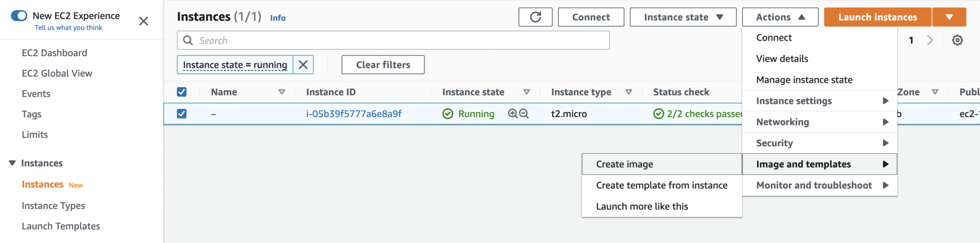Select Create template from instance

click(662, 185)
